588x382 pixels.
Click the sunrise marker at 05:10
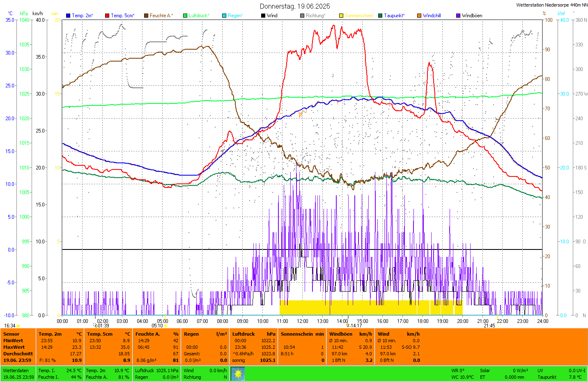165,326
